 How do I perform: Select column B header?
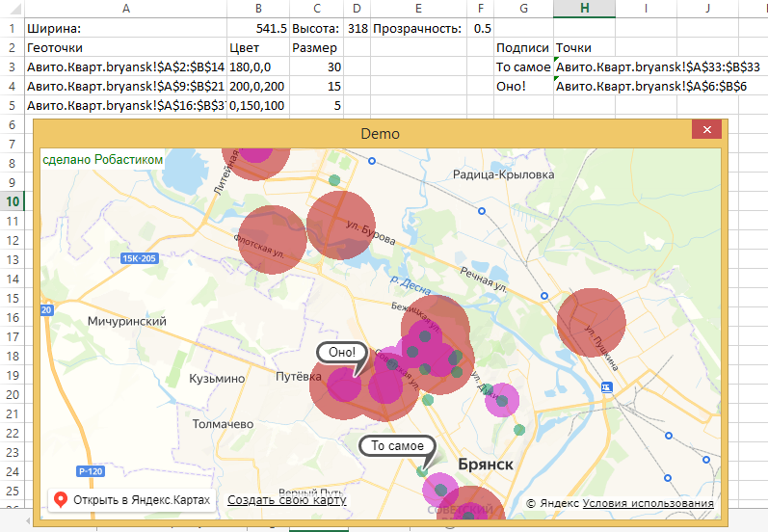tap(258, 9)
